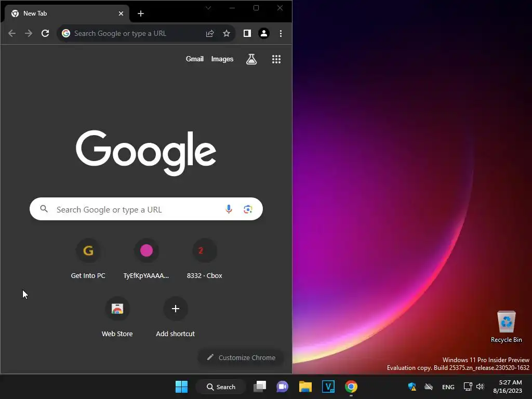Open the volume speaker tray icon
Viewport: 532px width, 399px height.
[x=480, y=387]
